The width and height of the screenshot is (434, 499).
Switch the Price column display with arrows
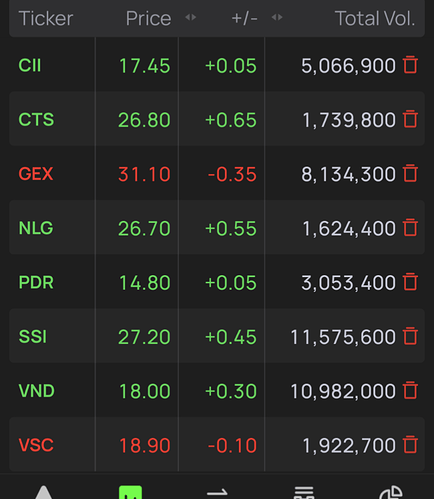[x=191, y=17]
